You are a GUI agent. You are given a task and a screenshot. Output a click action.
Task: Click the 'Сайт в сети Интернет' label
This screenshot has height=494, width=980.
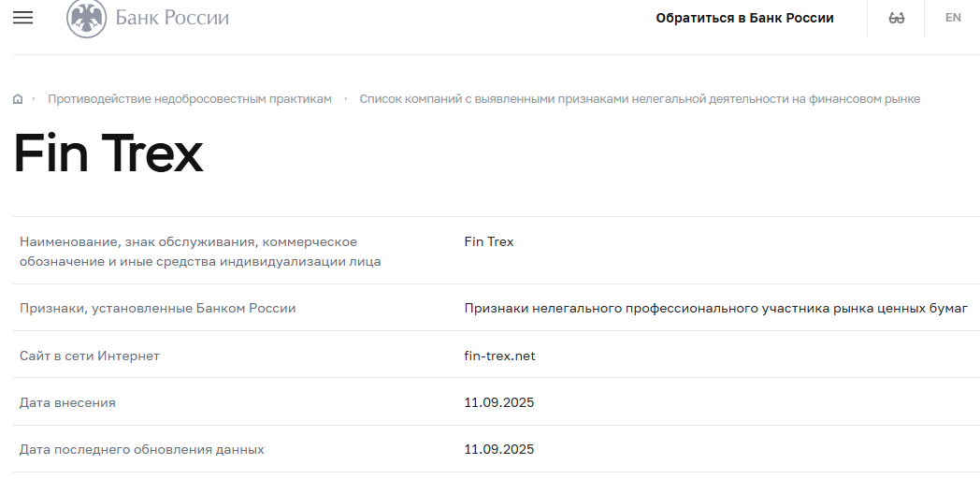pyautogui.click(x=90, y=356)
